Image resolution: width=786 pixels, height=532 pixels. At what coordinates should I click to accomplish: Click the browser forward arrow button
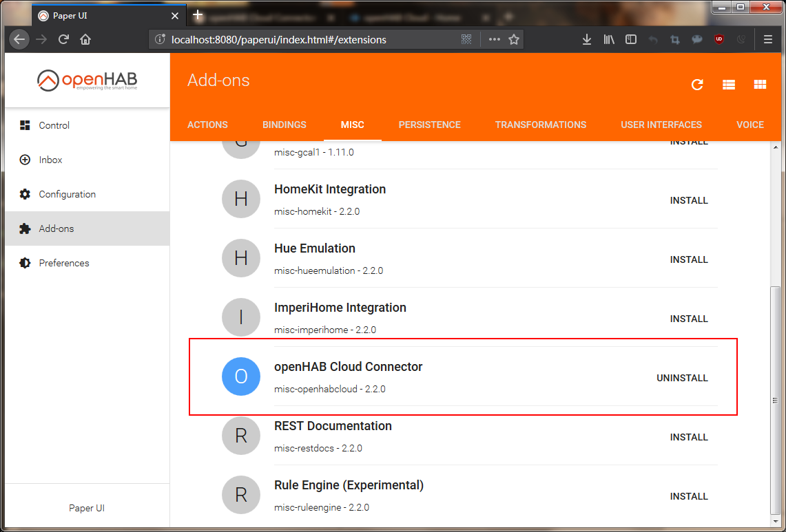point(41,39)
